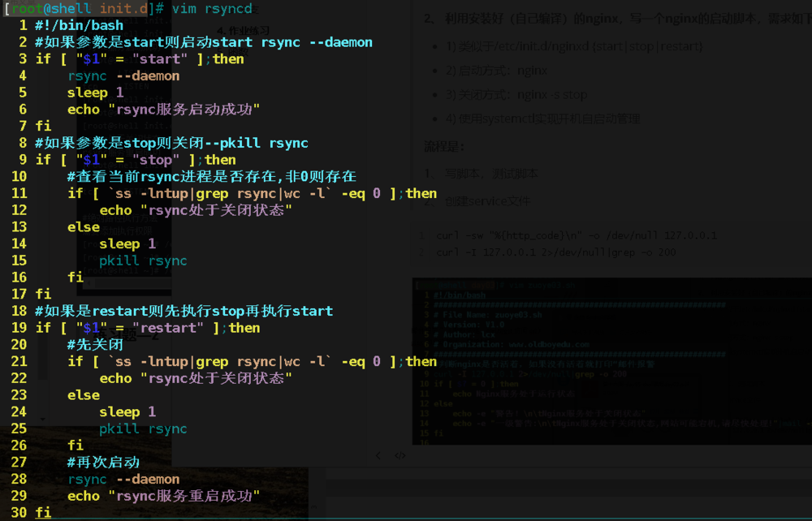The height and width of the screenshot is (521, 812).
Task: Click the "#先关闭" comment on line 20
Action: pos(95,345)
